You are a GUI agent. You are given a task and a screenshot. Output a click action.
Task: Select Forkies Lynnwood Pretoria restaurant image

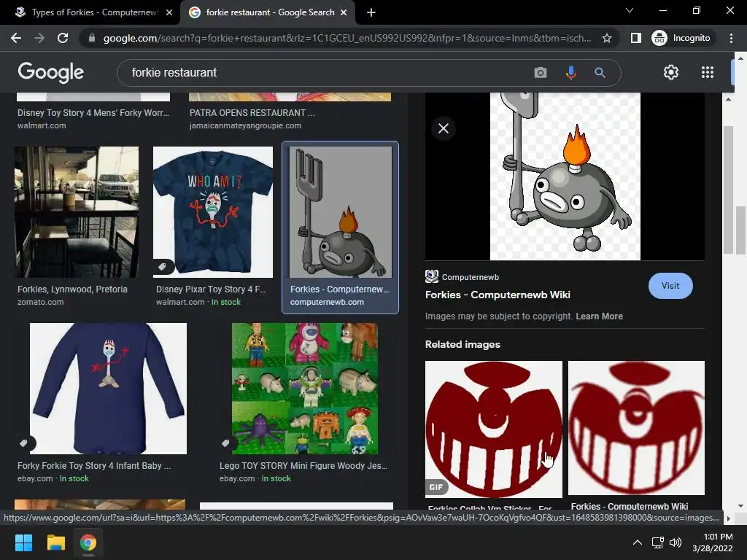pyautogui.click(x=77, y=212)
